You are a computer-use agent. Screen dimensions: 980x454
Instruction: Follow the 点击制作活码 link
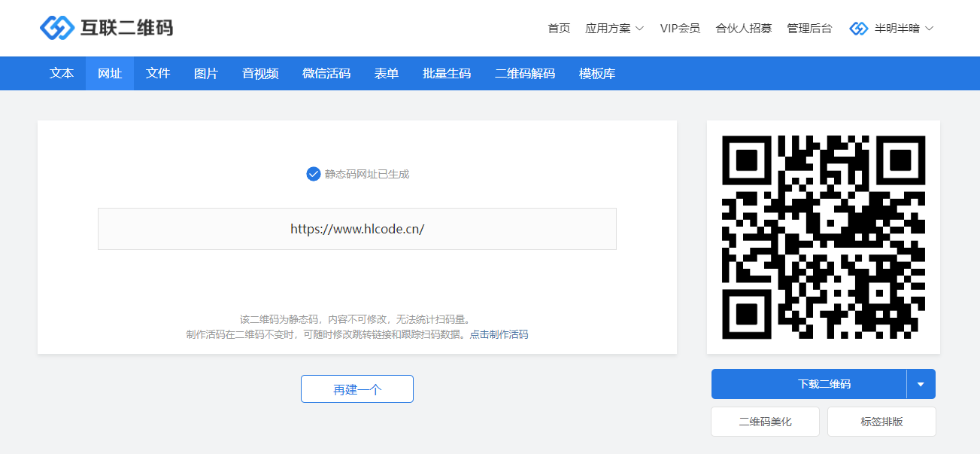coord(499,334)
